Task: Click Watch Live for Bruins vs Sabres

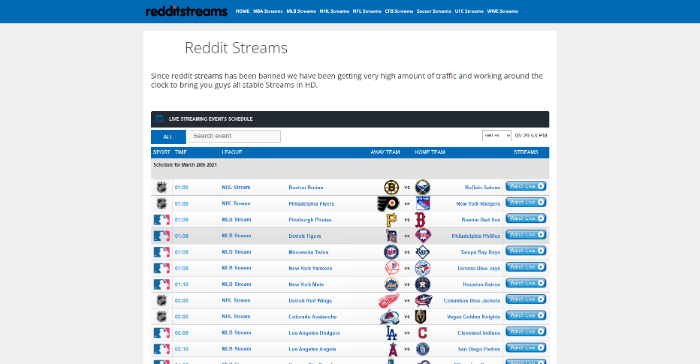Action: tap(526, 186)
